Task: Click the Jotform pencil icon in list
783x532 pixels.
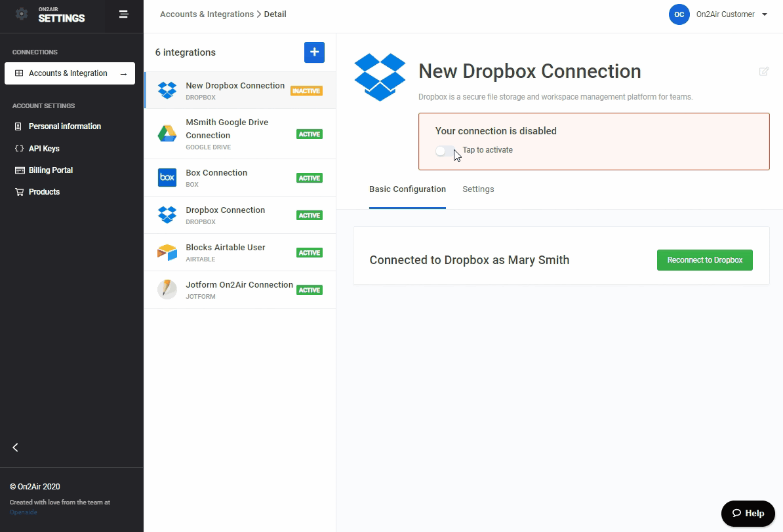Action: tap(167, 290)
